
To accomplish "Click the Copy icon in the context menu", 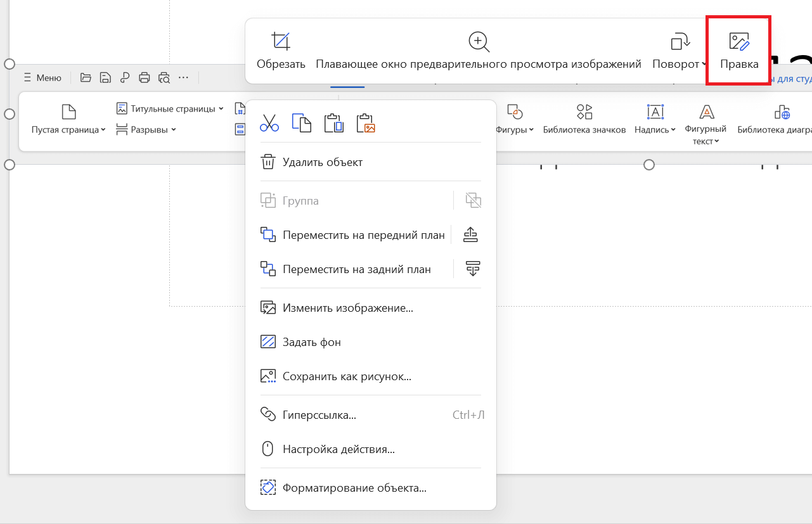I will (x=301, y=123).
